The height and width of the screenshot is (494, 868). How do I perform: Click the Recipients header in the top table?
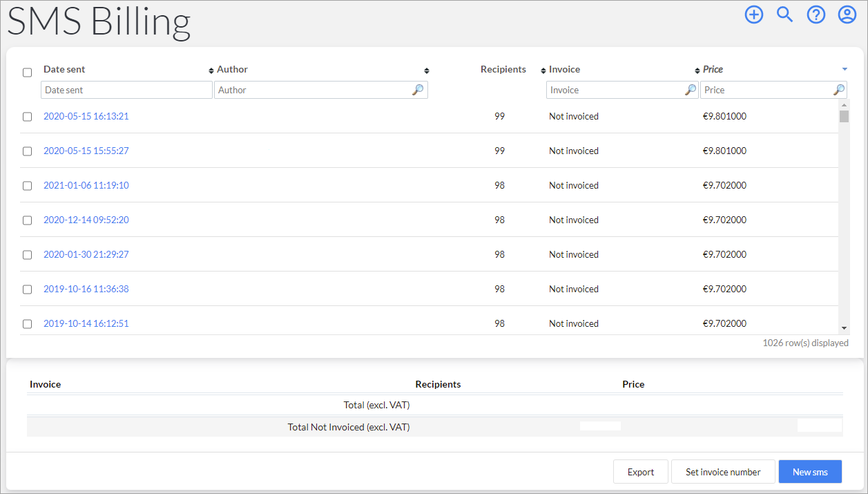503,69
